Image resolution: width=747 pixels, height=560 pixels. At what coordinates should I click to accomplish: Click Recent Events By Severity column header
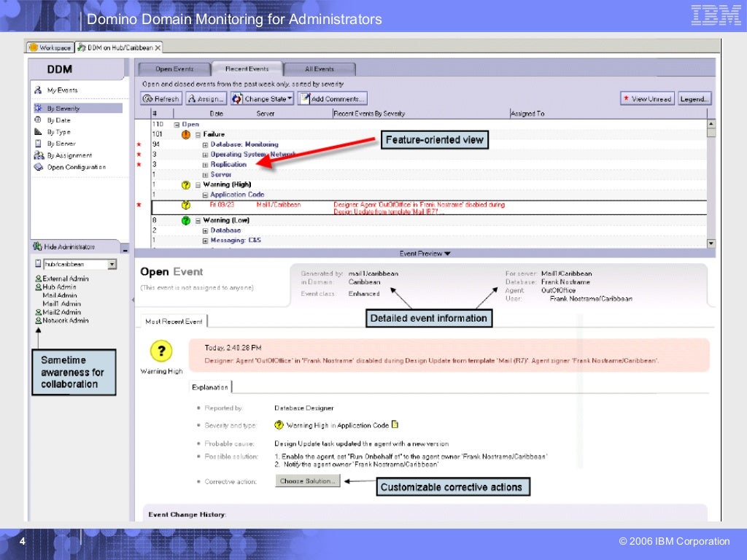(x=369, y=113)
